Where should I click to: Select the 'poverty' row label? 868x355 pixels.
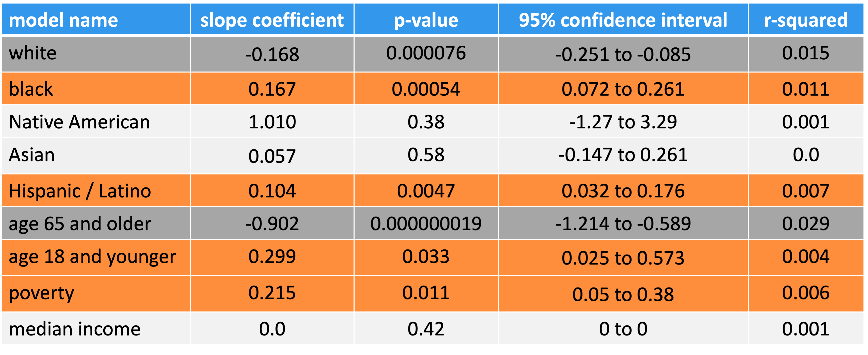[41, 293]
